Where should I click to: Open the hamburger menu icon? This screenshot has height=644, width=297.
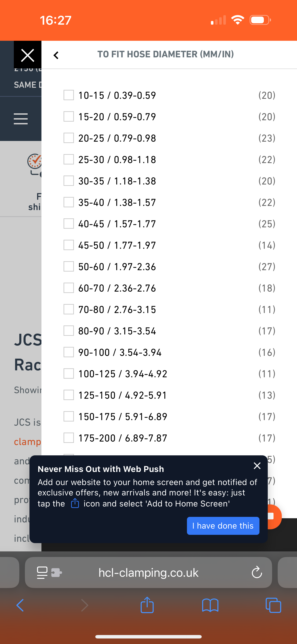point(21,119)
